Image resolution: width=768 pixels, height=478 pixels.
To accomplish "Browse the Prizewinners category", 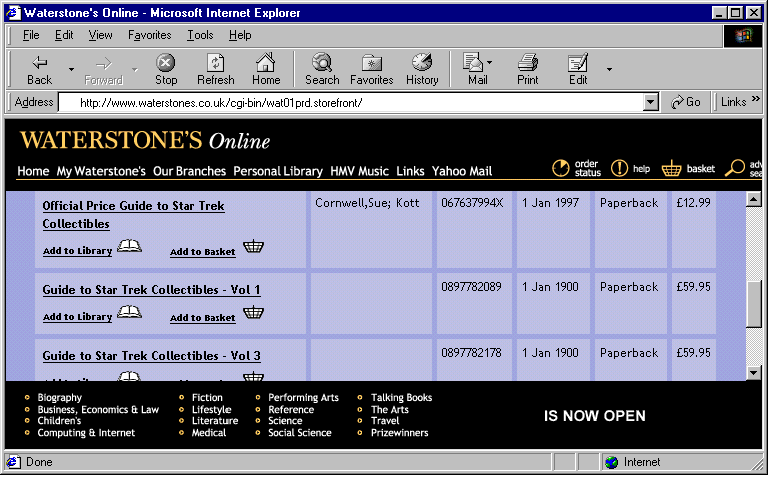I will (400, 433).
